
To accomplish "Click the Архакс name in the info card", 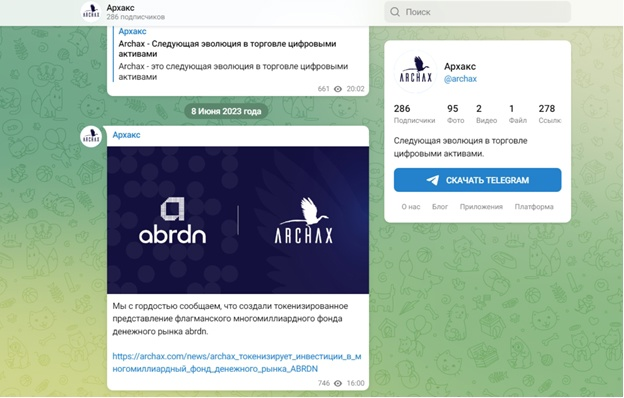I will [x=460, y=66].
